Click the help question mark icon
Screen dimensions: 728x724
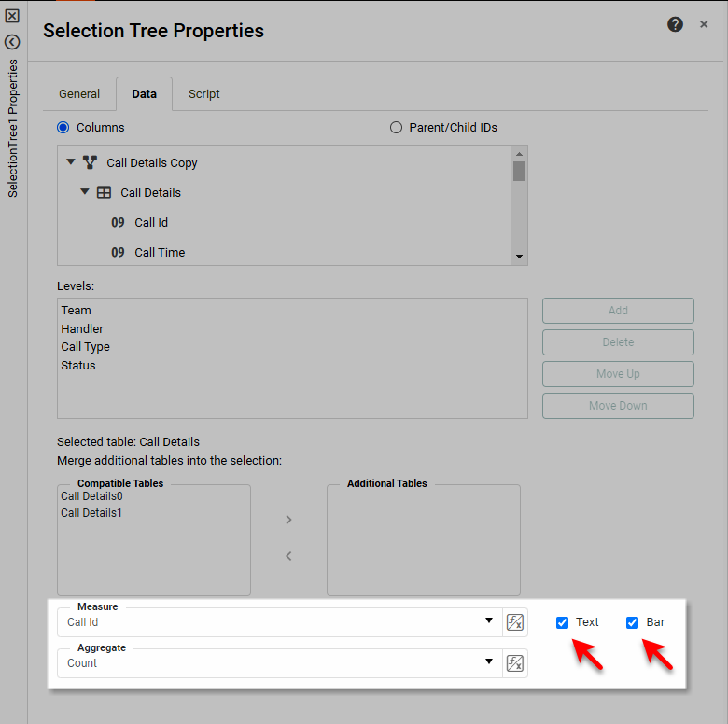point(675,24)
